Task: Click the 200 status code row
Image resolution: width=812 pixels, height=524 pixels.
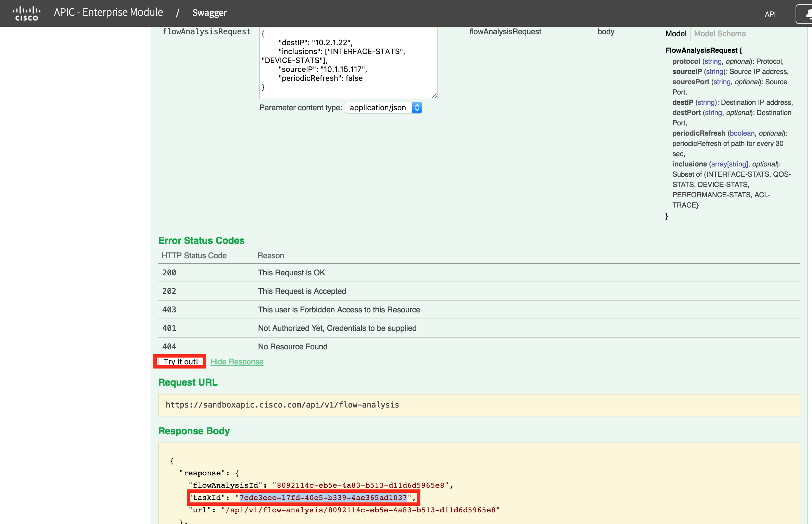Action: (479, 273)
